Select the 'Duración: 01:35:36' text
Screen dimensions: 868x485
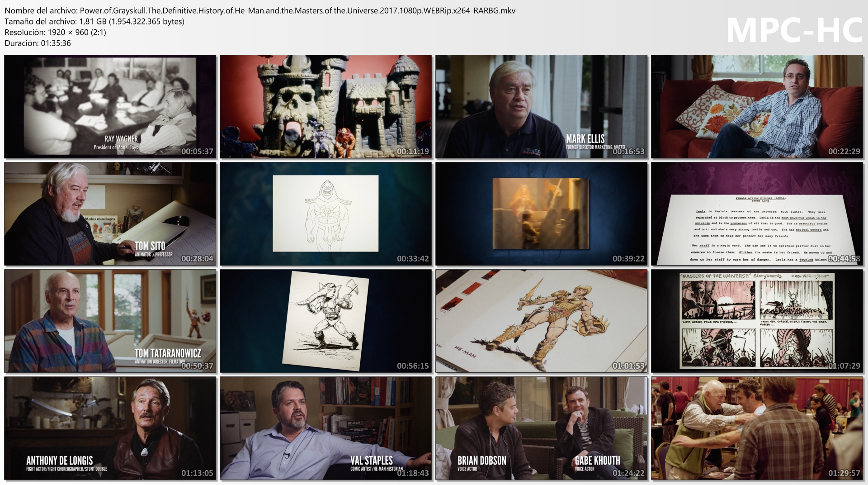click(38, 43)
